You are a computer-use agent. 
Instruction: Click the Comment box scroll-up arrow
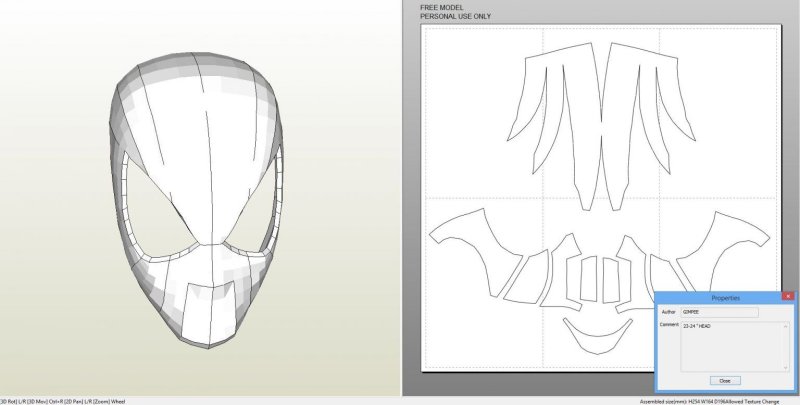click(x=788, y=325)
